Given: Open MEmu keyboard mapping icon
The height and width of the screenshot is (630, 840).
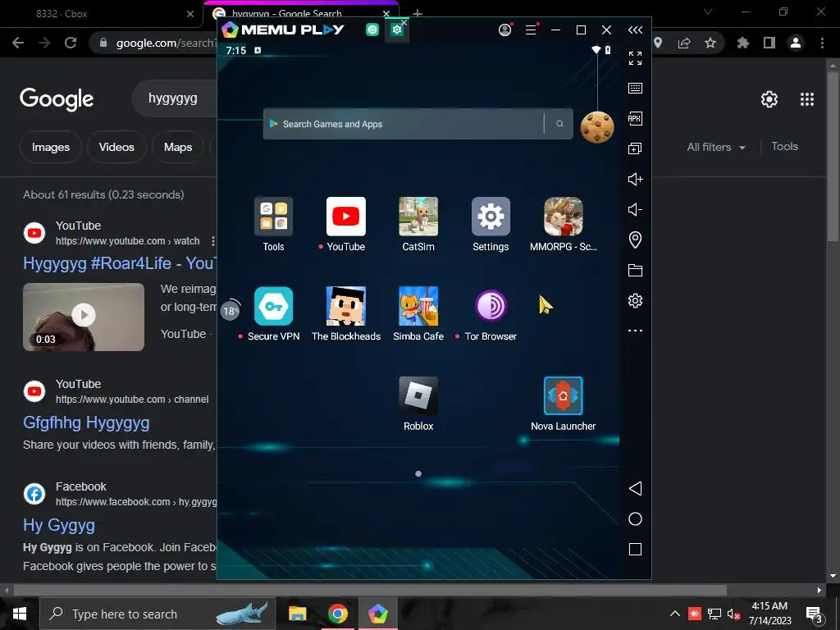Looking at the screenshot, I should (636, 89).
